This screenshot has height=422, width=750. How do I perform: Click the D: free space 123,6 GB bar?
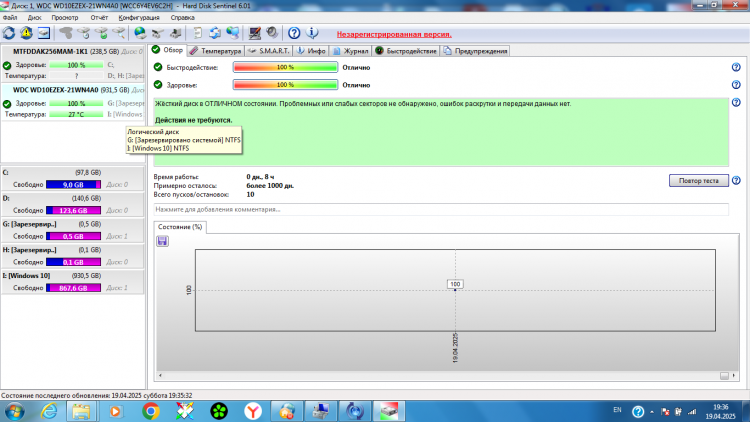[73, 211]
